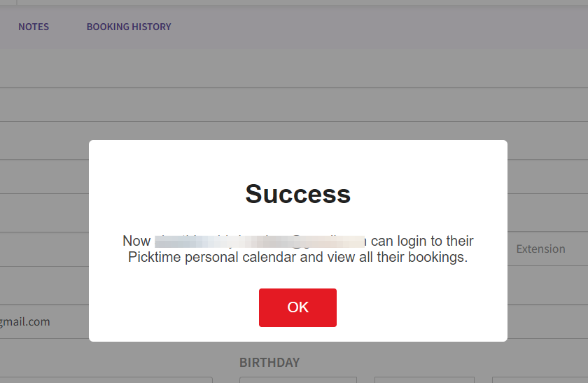
Task: Click the word Now starting the message
Action: point(136,241)
